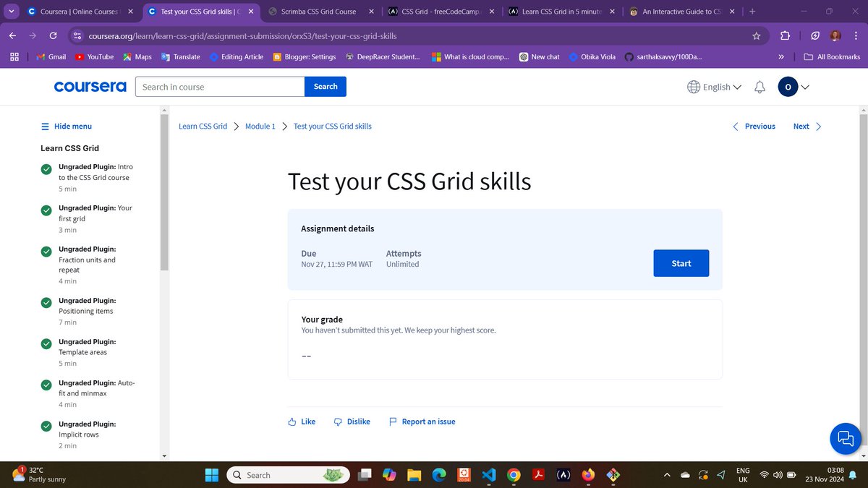Open the Apps grid in bookmarks bar

point(14,56)
